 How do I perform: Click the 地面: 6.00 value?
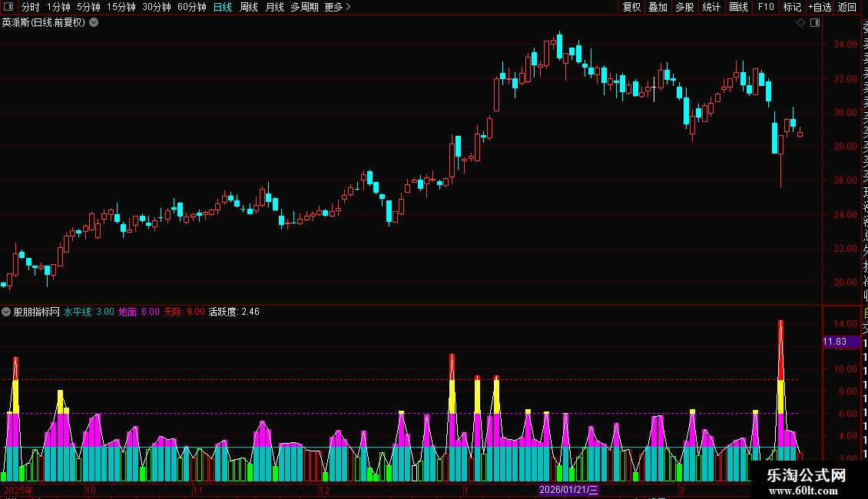click(x=139, y=312)
